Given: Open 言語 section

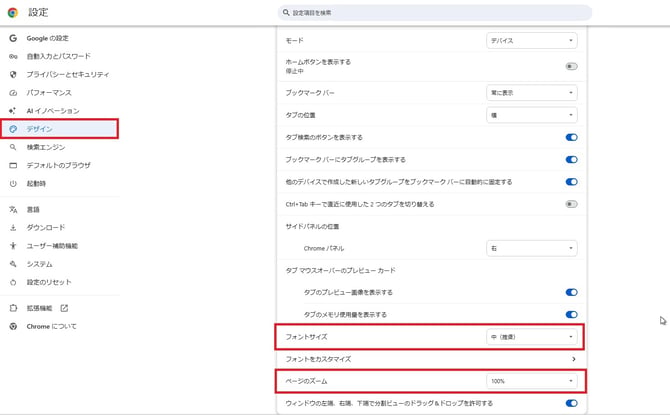Looking at the screenshot, I should [x=33, y=209].
